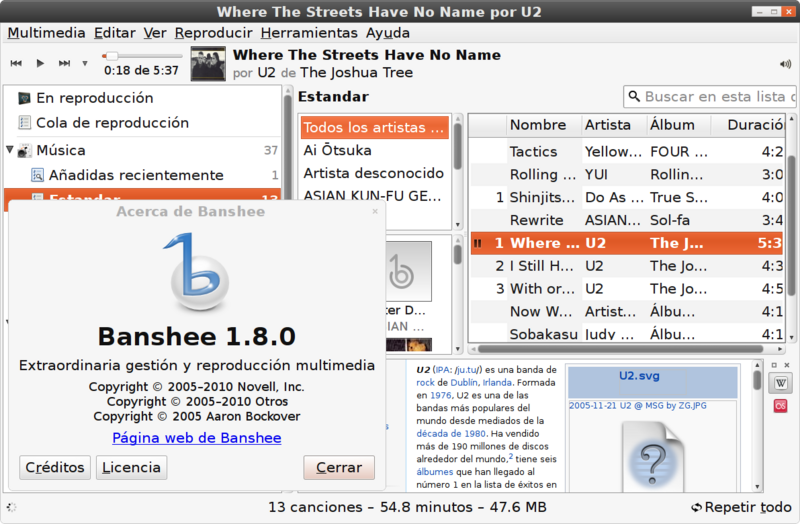Skip to the next track
The width and height of the screenshot is (800, 524).
tap(64, 63)
